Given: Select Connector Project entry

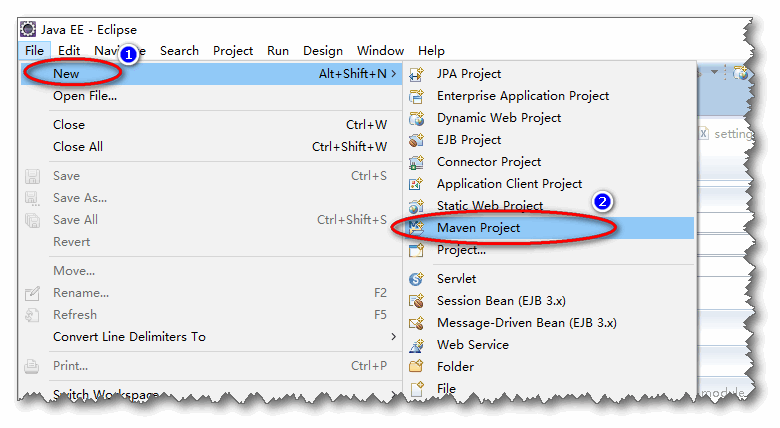Looking at the screenshot, I should pos(550,162).
